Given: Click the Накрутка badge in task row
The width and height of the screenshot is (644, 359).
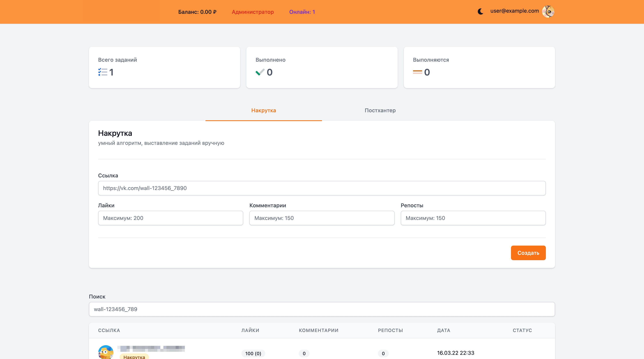Looking at the screenshot, I should pyautogui.click(x=134, y=357).
